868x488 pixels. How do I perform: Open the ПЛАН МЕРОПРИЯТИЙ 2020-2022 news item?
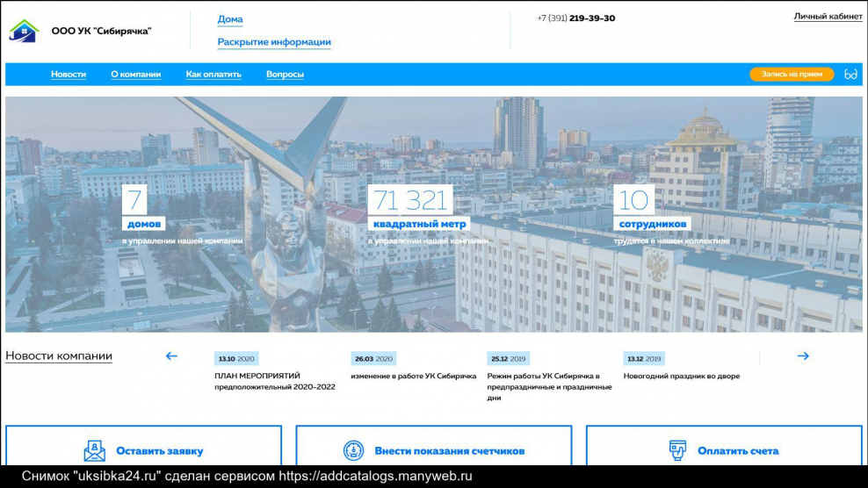point(274,381)
